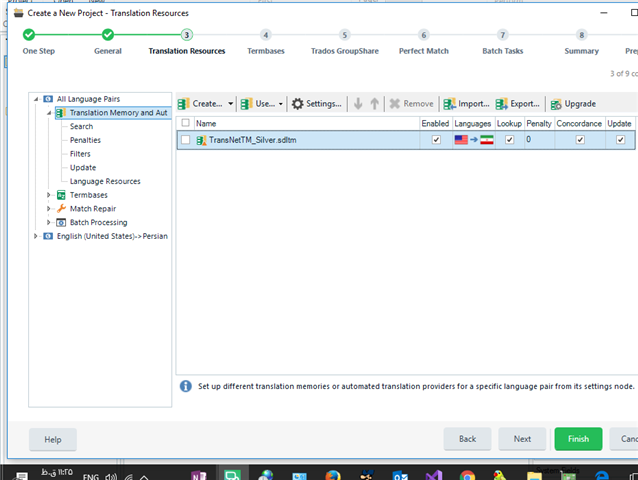Select Language Resources in the tree
This screenshot has height=480, width=638.
coord(105,181)
